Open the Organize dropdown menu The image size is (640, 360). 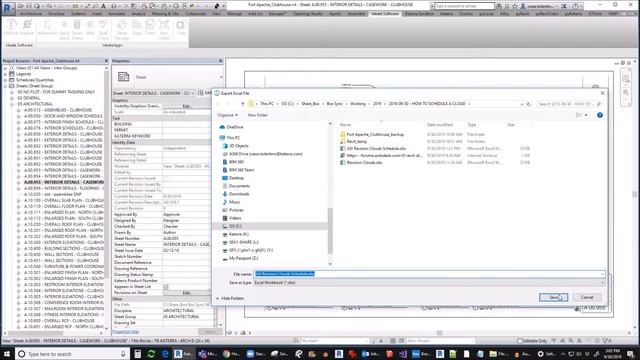(x=227, y=115)
